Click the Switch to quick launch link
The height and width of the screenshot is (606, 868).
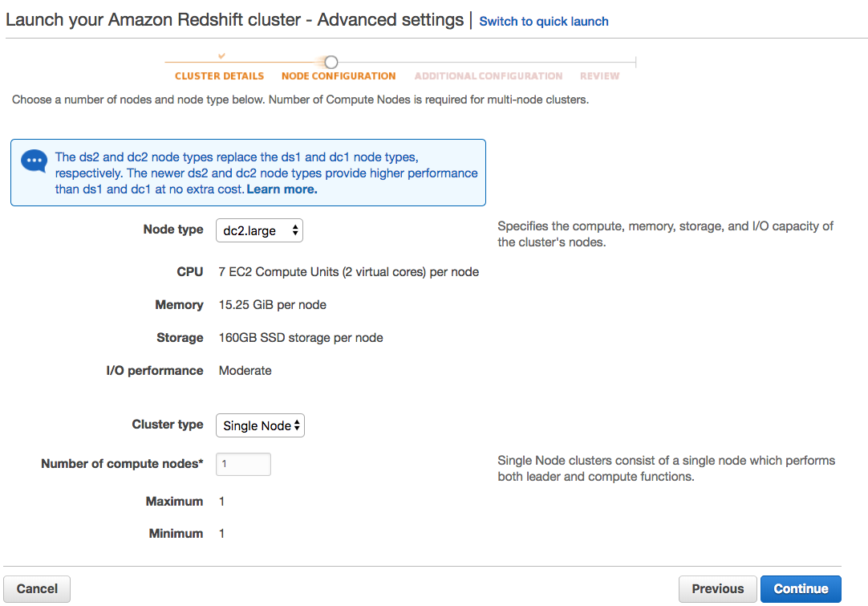point(543,22)
